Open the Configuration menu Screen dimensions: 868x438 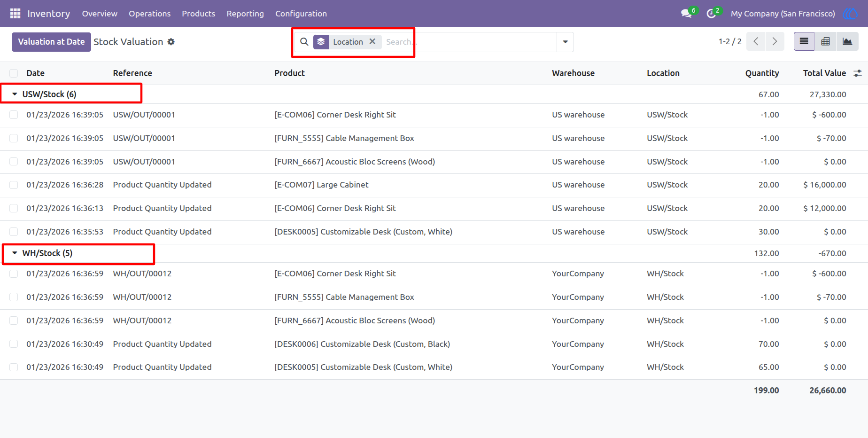coord(301,14)
